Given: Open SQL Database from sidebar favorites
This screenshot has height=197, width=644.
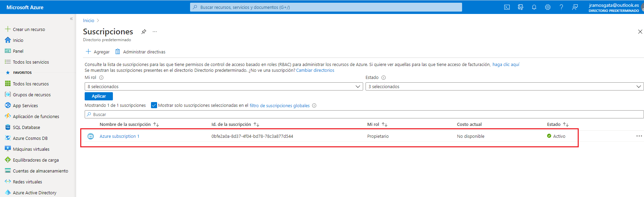Looking at the screenshot, I should click(x=27, y=127).
